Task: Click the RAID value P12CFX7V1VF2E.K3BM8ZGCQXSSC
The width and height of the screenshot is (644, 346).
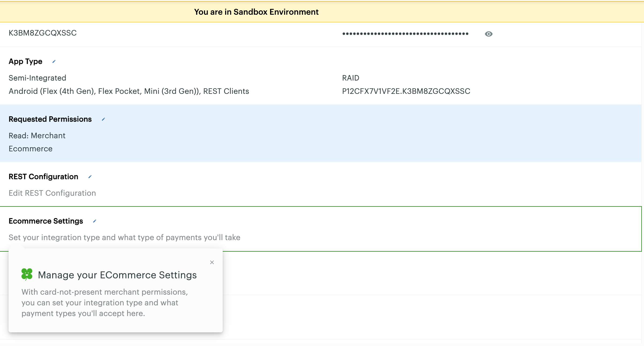Action: 406,91
